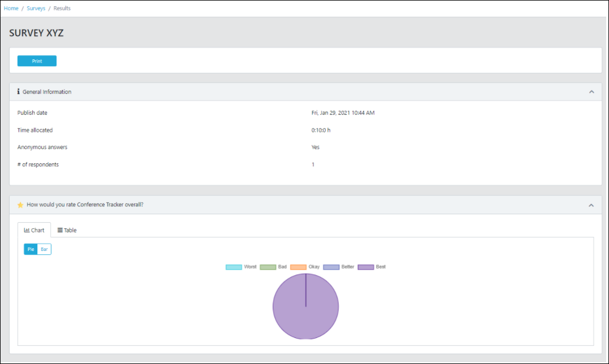Collapse the Conference Tracker rating question panel
The width and height of the screenshot is (609, 364).
[591, 205]
